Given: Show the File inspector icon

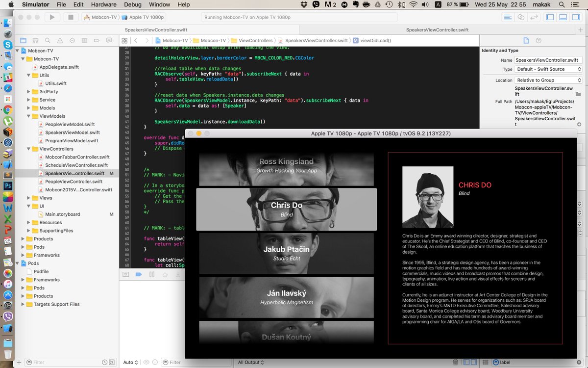Looking at the screenshot, I should tap(526, 40).
